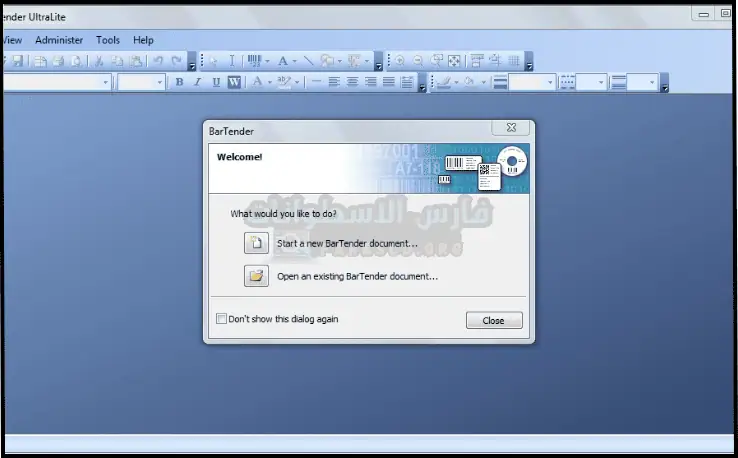Toggle the White-on-black text icon

pyautogui.click(x=234, y=82)
